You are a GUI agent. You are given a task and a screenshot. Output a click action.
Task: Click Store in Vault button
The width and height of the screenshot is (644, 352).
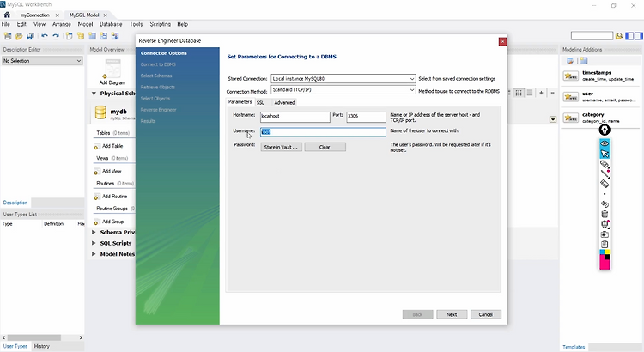[281, 147]
